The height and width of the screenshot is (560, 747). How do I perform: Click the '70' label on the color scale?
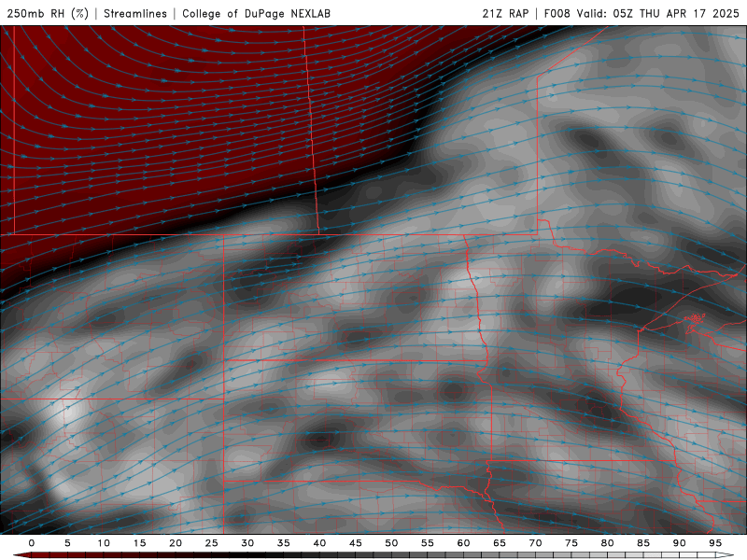coord(535,543)
